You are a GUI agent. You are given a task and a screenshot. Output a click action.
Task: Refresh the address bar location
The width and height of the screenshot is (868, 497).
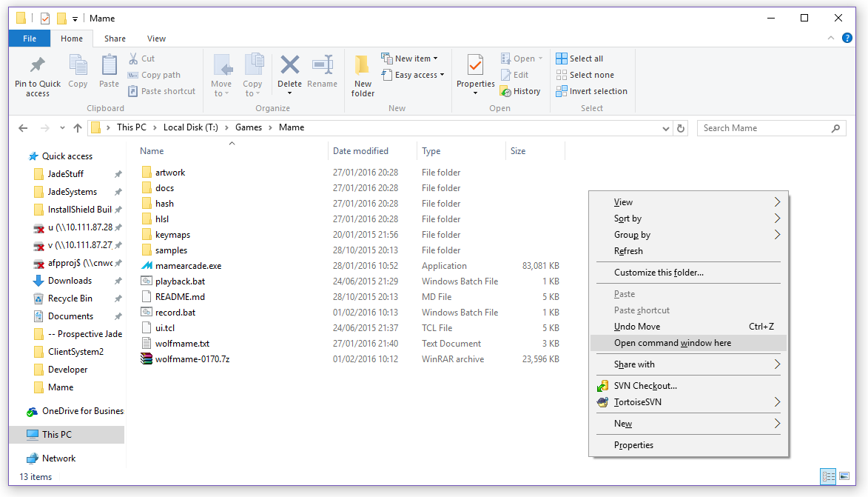pyautogui.click(x=681, y=128)
